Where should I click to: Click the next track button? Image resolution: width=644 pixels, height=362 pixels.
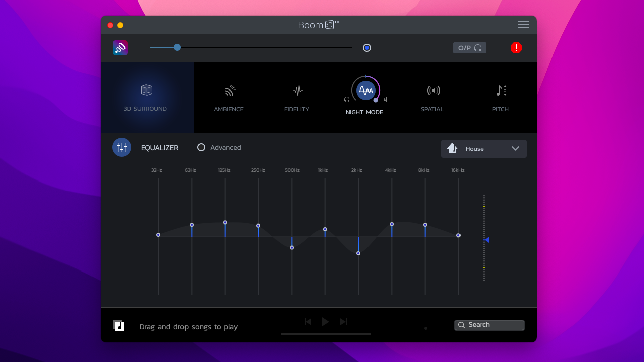point(343,322)
